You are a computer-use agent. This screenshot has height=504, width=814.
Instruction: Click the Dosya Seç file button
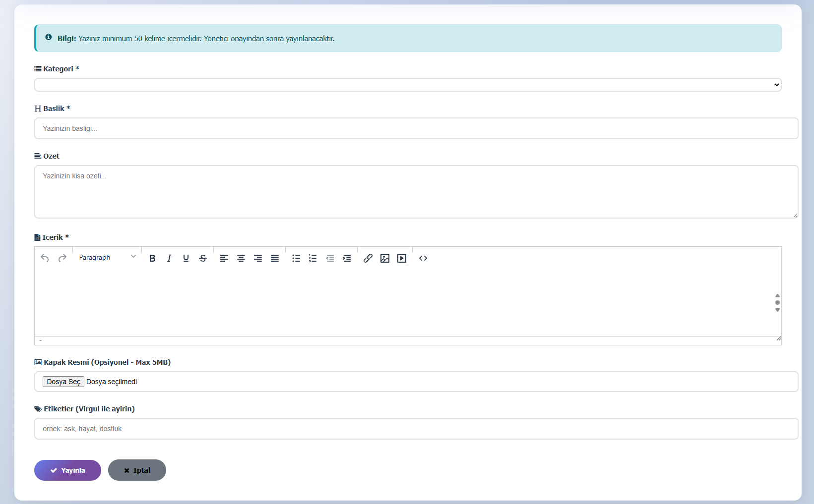(63, 382)
